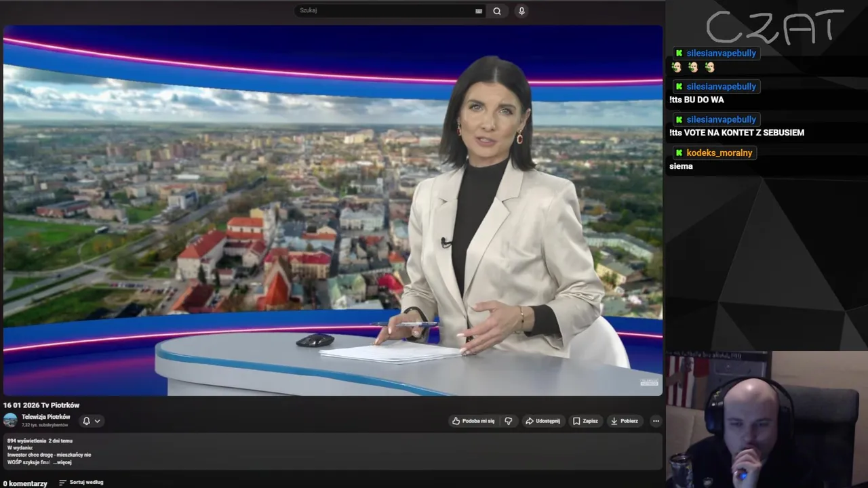Expand the description with ...więcej
The width and height of the screenshot is (868, 488).
click(63, 462)
